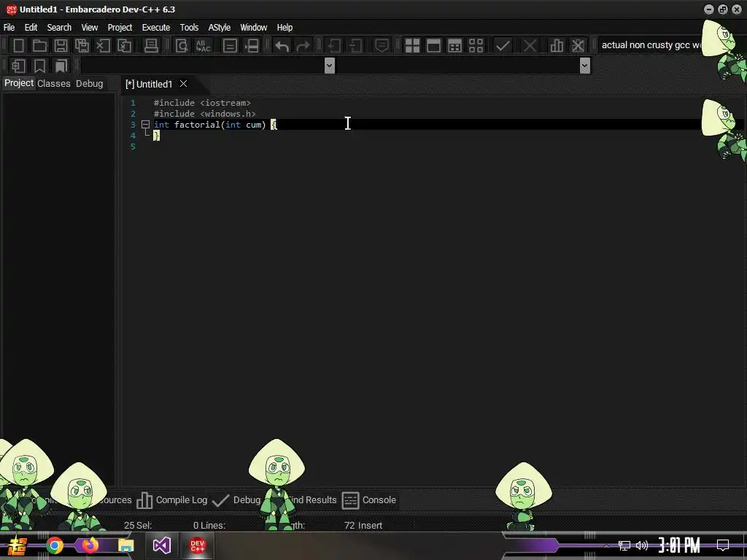Open Firefox from the taskbar

(x=90, y=545)
